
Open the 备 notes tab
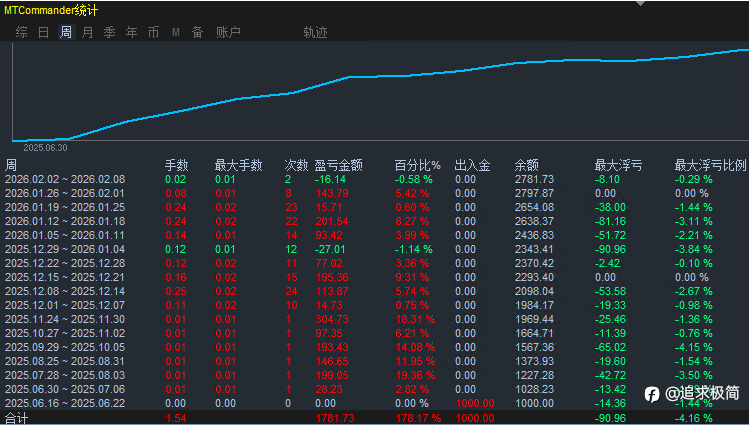(197, 32)
